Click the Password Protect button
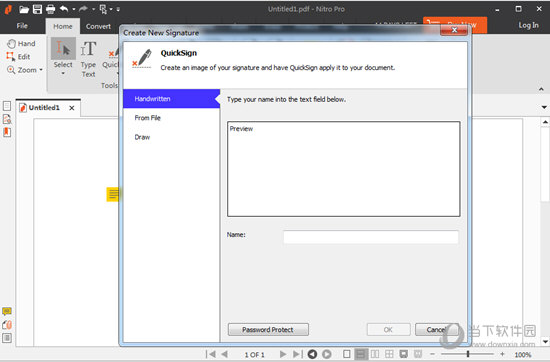The width and height of the screenshot is (550, 362). 268,330
